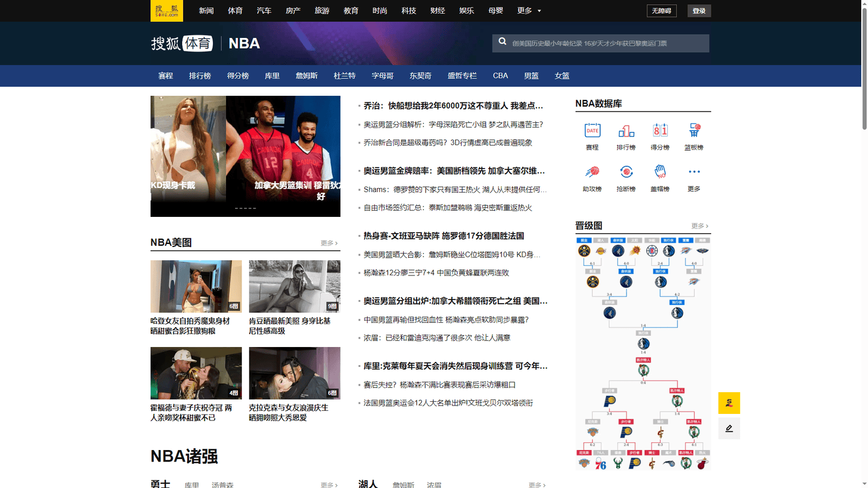Viewport: 868px width, 488px height.
Task: Select 赛程 in the blue navigation bar
Action: coord(166,75)
